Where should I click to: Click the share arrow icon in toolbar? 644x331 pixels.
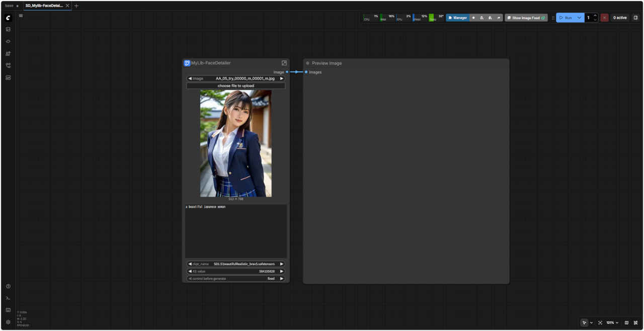[499, 18]
